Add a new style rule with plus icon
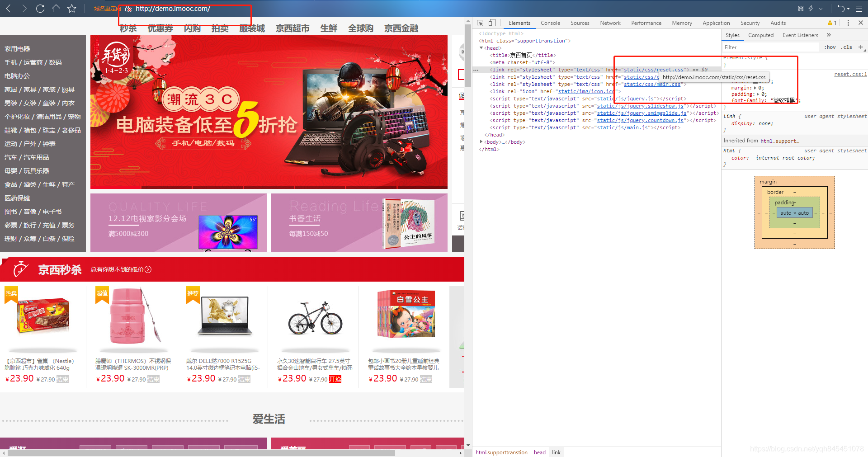 click(x=861, y=47)
